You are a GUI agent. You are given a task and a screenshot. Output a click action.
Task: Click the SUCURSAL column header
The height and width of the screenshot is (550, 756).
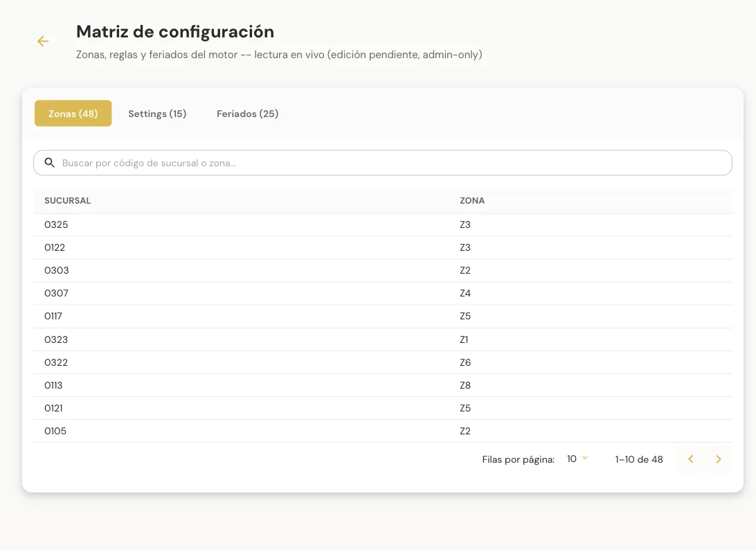coord(68,201)
